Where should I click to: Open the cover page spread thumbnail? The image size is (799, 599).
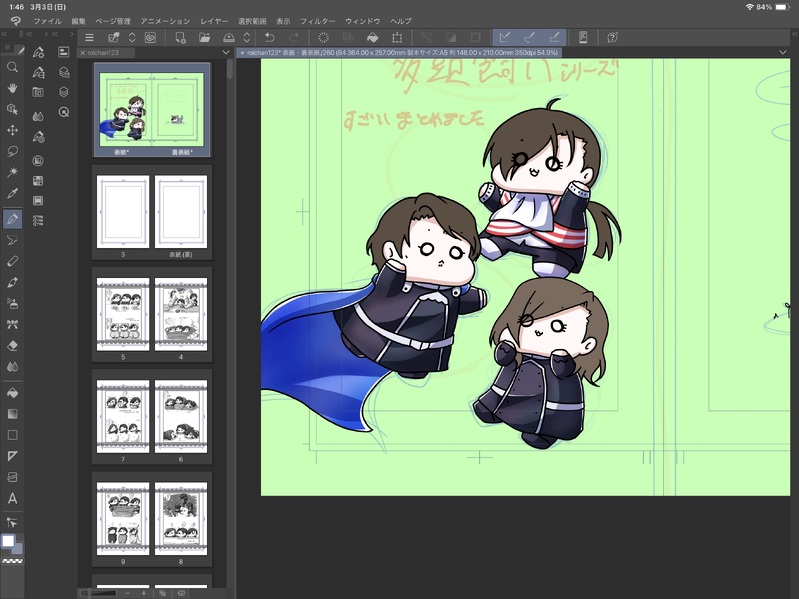click(x=152, y=110)
